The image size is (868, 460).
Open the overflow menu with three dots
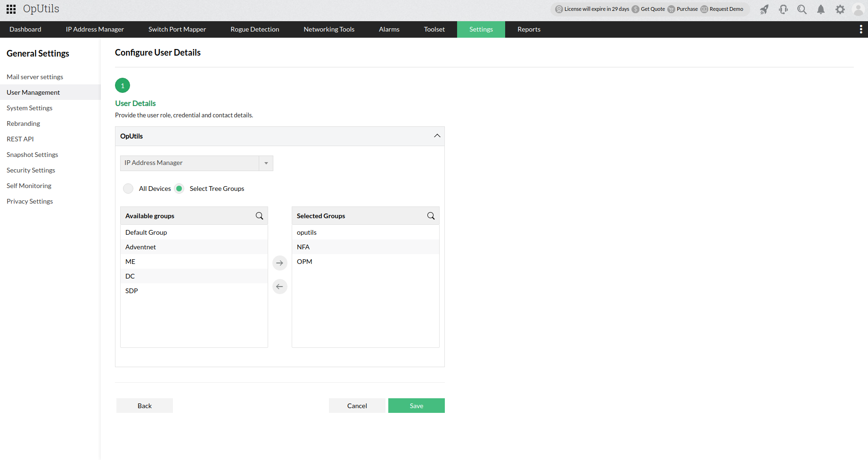point(861,29)
